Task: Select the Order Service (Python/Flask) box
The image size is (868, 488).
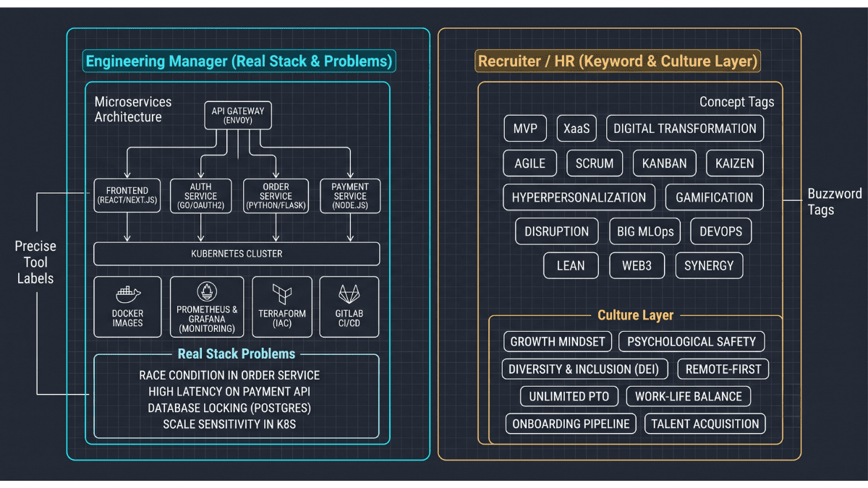Action: 276,195
